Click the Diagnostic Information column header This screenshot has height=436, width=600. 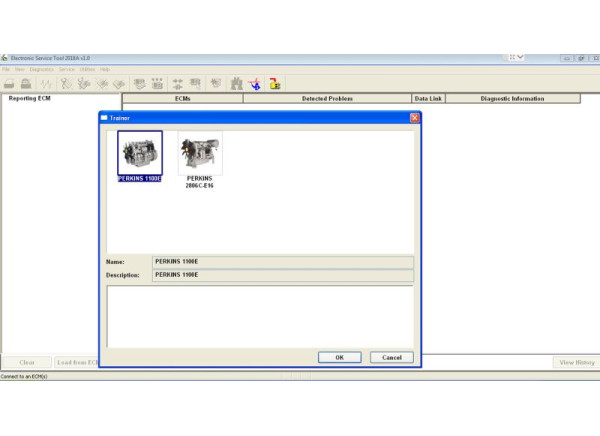512,99
